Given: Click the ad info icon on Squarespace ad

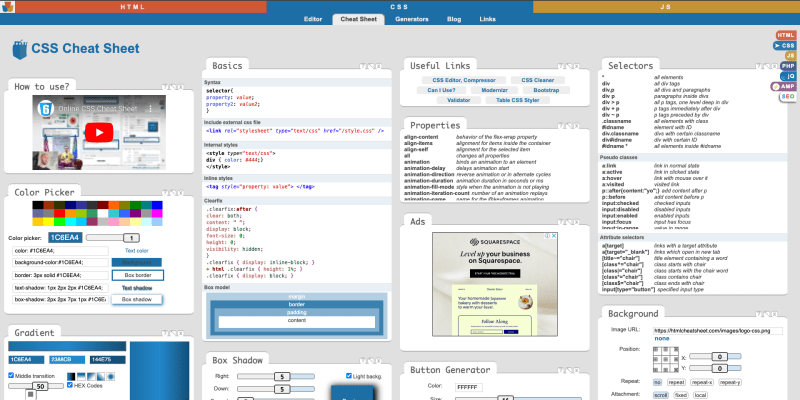Looking at the screenshot, I should [x=548, y=236].
